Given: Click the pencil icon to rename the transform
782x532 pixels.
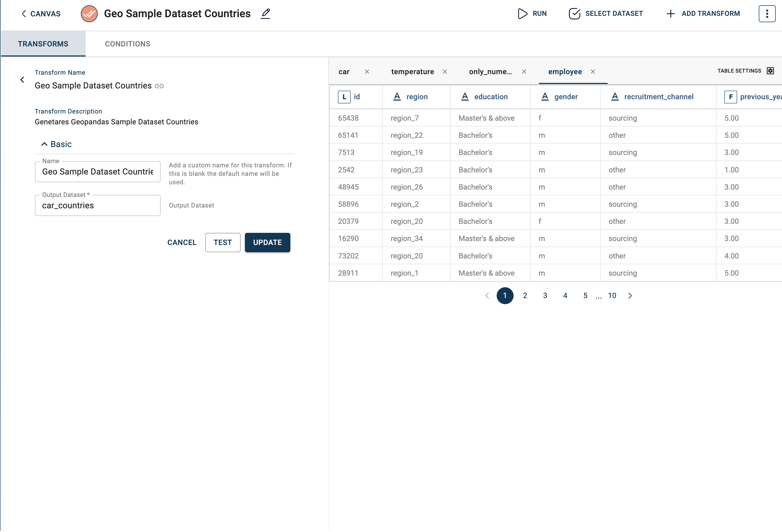Looking at the screenshot, I should (x=266, y=13).
